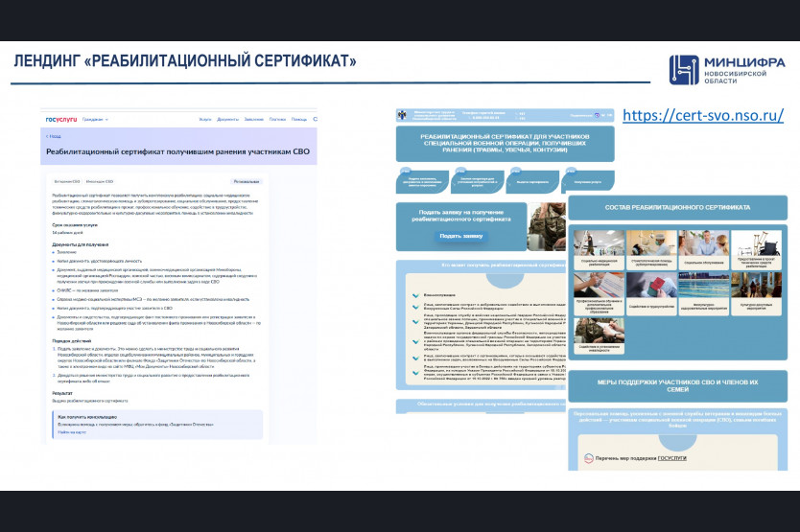Screen dimensions: 800x532
Task: Open the cert-svo.nso.ru hyperlink
Action: pos(702,115)
